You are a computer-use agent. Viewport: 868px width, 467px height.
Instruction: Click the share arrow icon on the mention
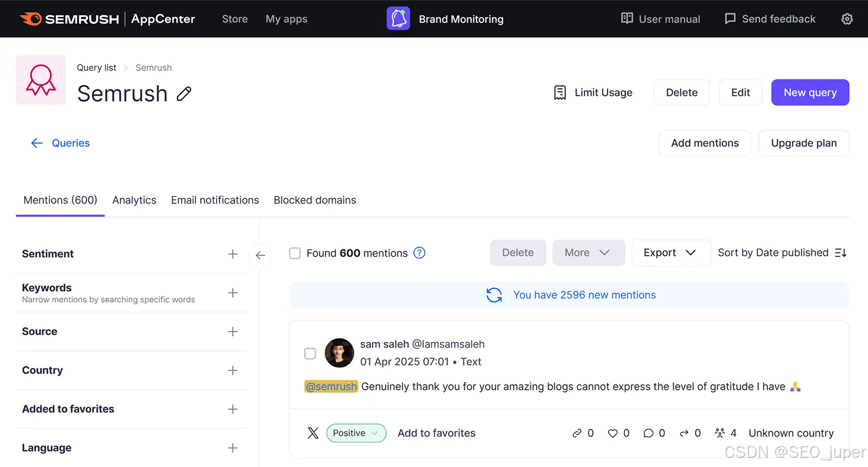coord(684,433)
